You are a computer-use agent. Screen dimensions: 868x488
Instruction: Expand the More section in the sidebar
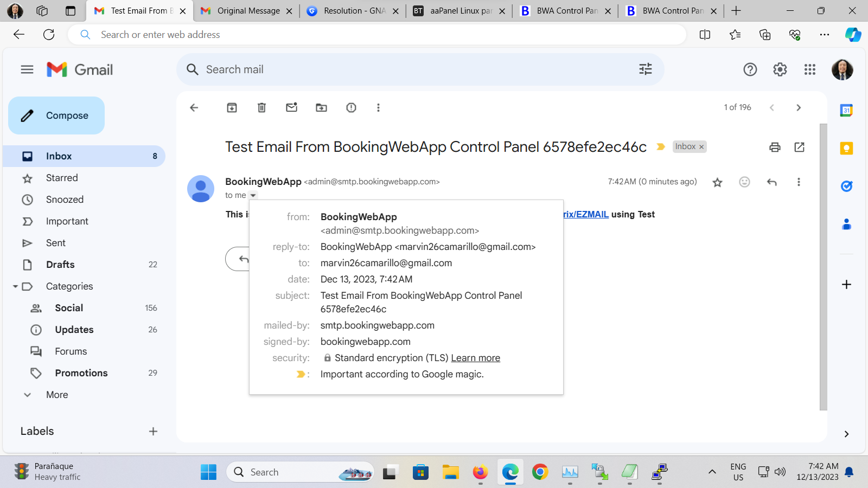(57, 395)
